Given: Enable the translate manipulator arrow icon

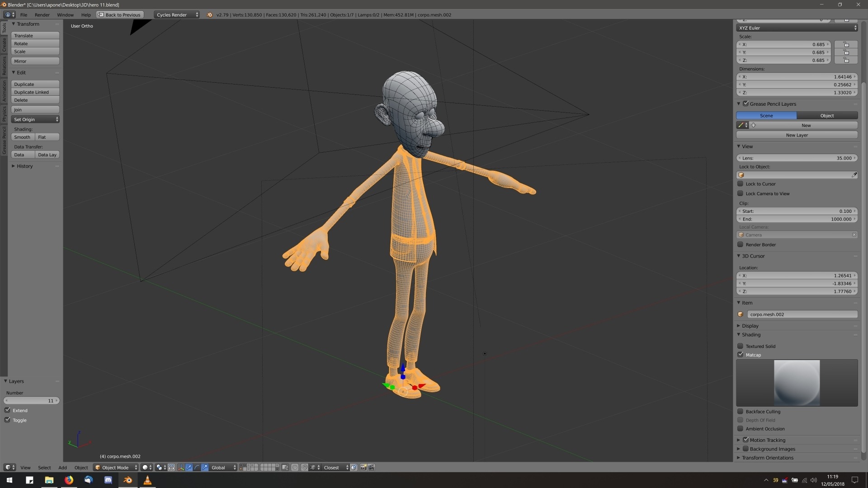Looking at the screenshot, I should [x=189, y=468].
